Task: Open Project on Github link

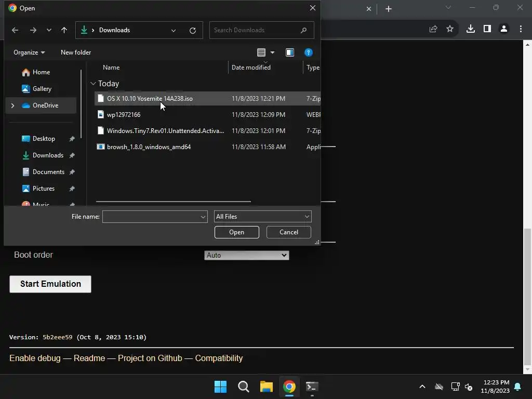Action: (x=150, y=358)
